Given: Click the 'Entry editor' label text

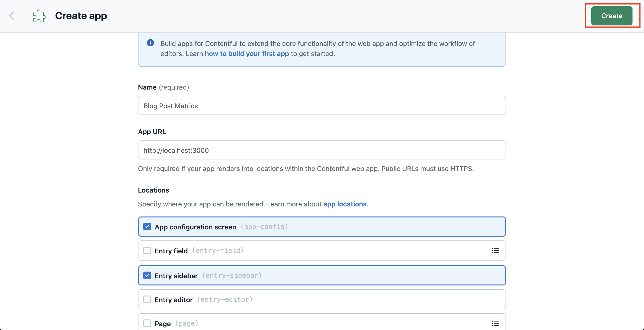Looking at the screenshot, I should pos(173,300).
